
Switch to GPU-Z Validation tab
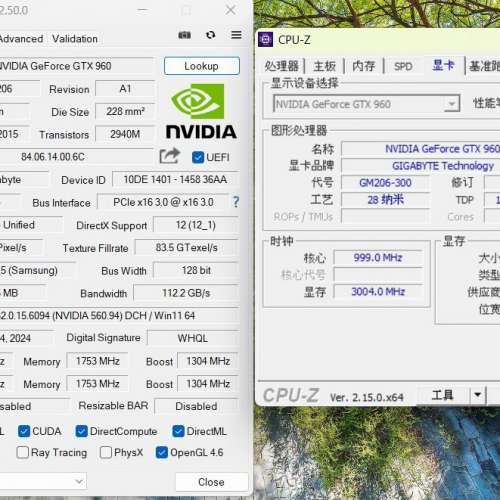(75, 39)
